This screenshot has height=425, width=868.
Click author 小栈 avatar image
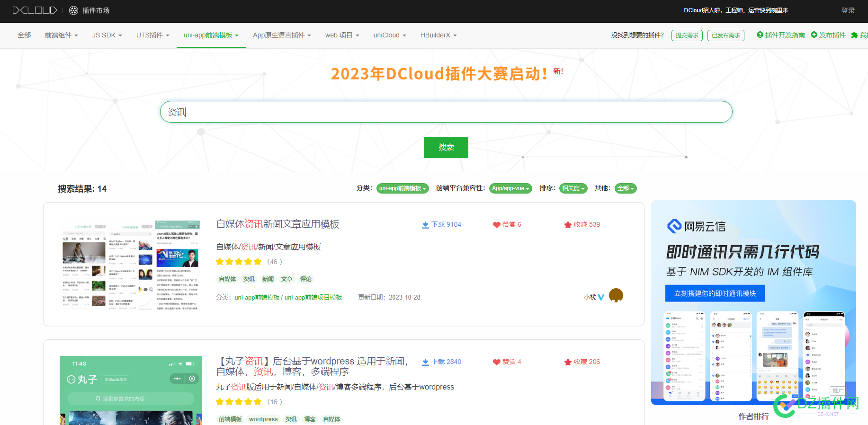616,295
